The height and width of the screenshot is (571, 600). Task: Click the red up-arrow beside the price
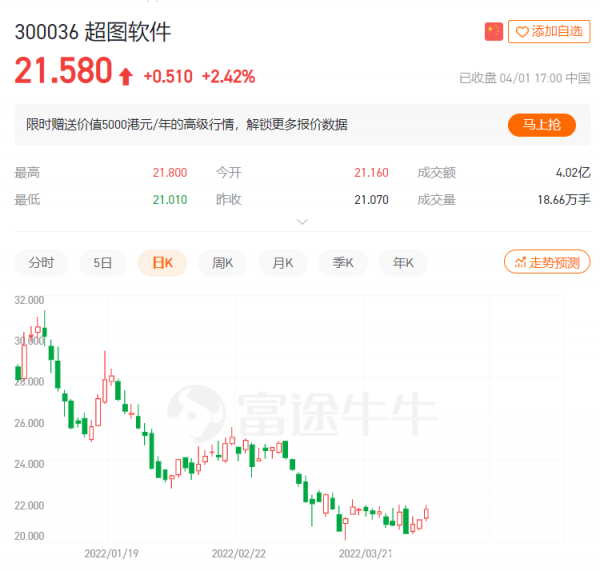tap(126, 76)
